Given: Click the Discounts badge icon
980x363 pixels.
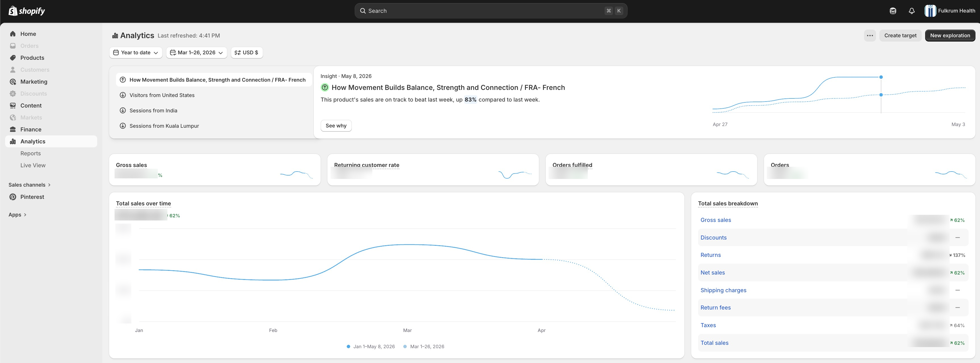Looking at the screenshot, I should [x=13, y=94].
